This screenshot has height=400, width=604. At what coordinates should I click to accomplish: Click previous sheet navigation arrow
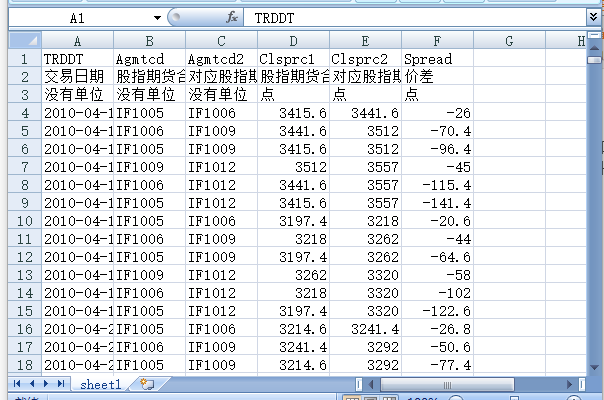click(32, 383)
